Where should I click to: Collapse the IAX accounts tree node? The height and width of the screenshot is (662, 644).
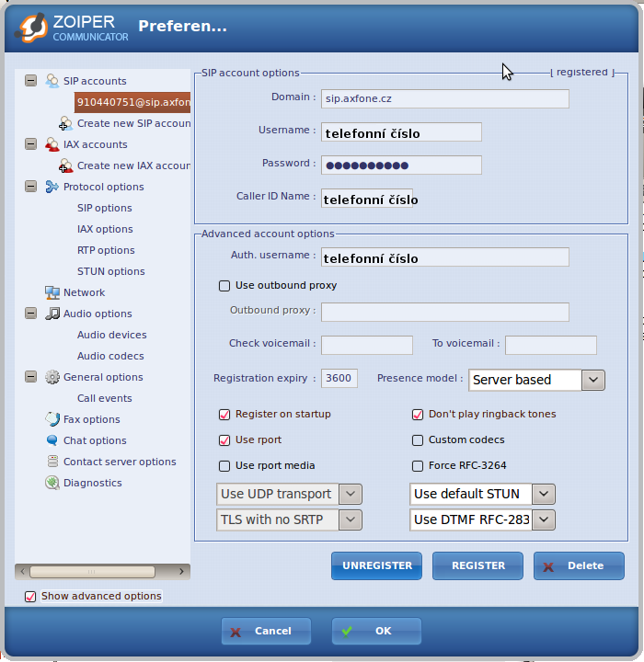(x=31, y=143)
